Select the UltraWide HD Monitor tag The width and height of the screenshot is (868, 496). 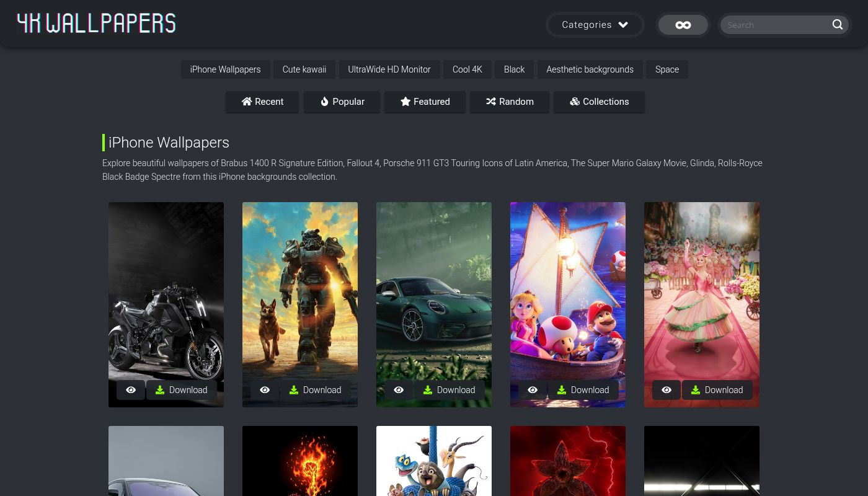[389, 69]
